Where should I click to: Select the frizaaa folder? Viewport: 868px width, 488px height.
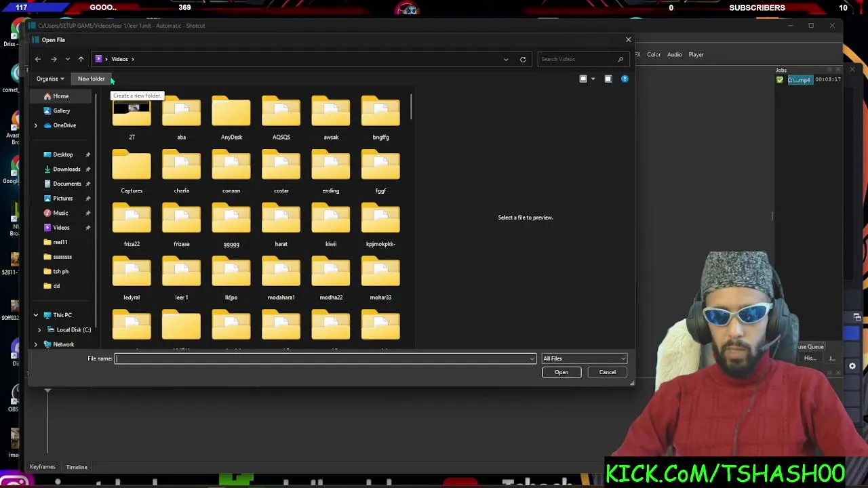[x=181, y=226]
